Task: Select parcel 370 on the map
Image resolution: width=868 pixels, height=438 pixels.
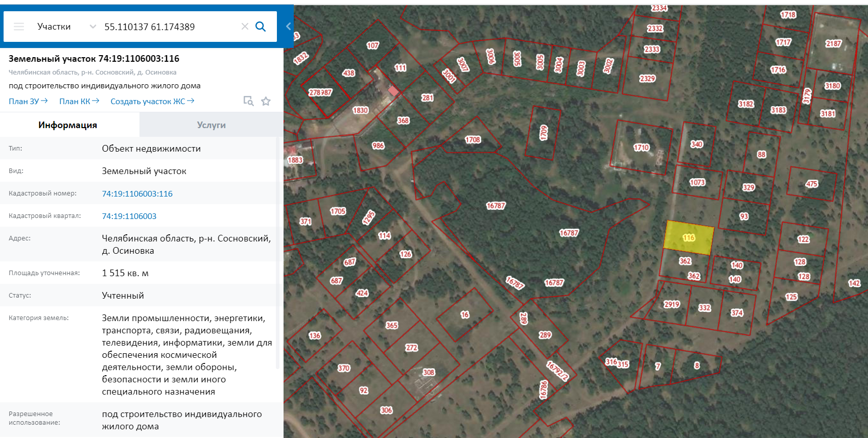Action: [344, 368]
